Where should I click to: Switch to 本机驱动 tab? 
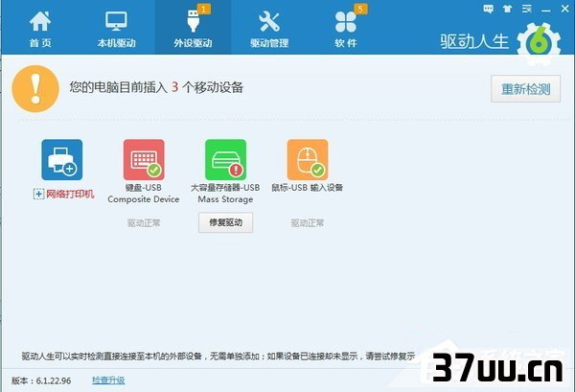coord(117,28)
